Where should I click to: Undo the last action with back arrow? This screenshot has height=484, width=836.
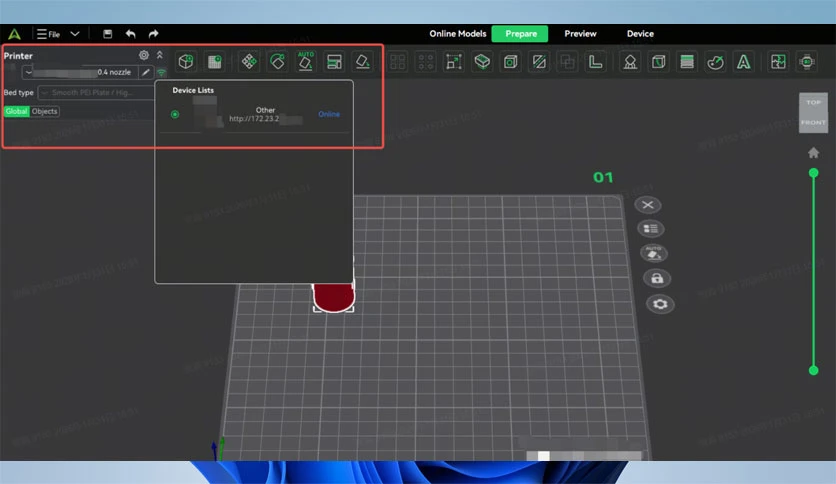tap(131, 34)
